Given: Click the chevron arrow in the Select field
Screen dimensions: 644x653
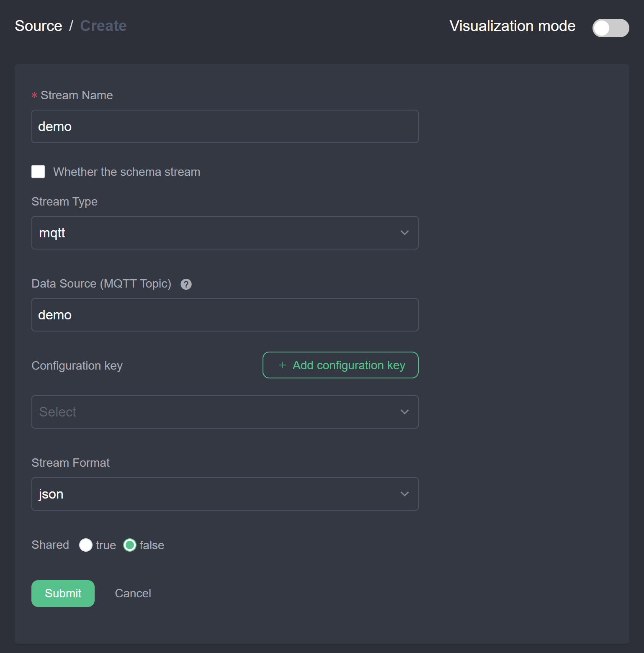Looking at the screenshot, I should click(404, 412).
